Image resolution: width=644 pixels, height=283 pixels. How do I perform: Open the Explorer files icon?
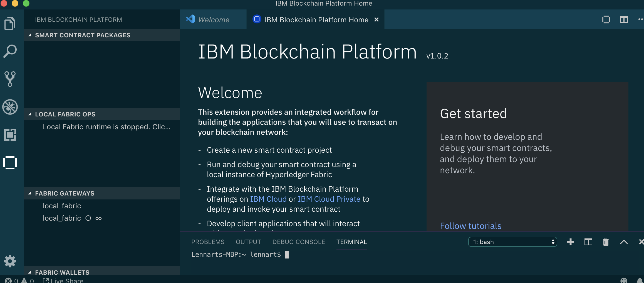(x=10, y=24)
